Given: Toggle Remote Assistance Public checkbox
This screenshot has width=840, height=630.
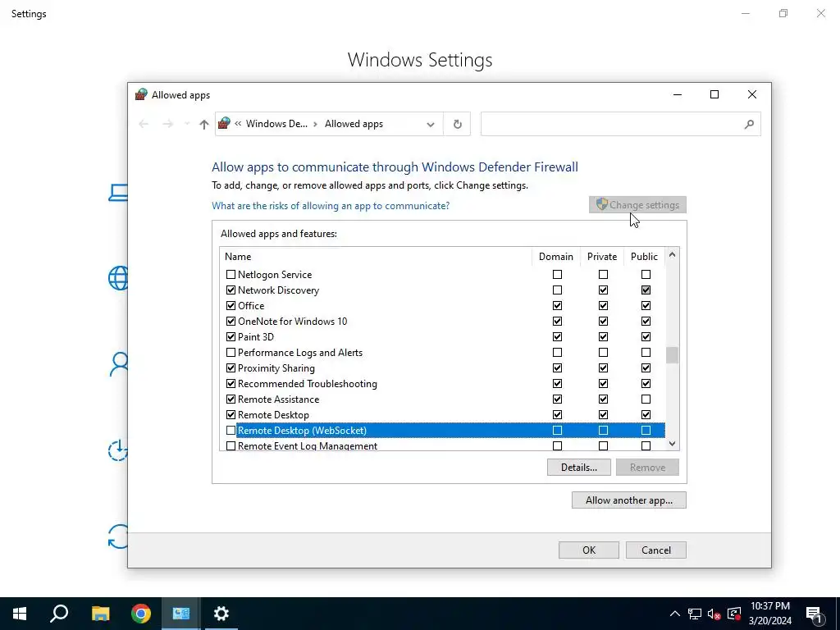Looking at the screenshot, I should pyautogui.click(x=646, y=399).
